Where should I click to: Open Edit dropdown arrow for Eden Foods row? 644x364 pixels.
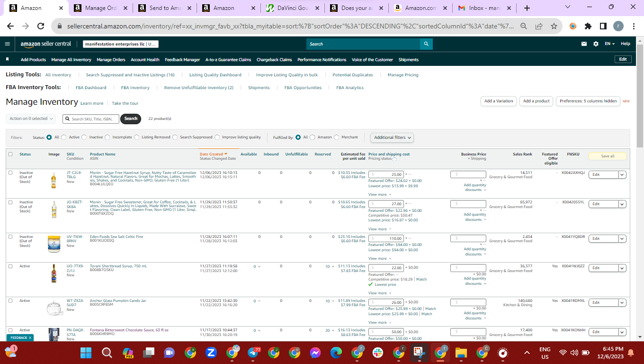coord(623,238)
